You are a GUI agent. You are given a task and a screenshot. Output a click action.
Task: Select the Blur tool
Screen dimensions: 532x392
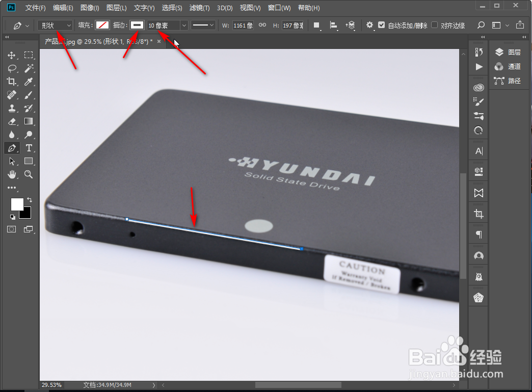coord(12,135)
